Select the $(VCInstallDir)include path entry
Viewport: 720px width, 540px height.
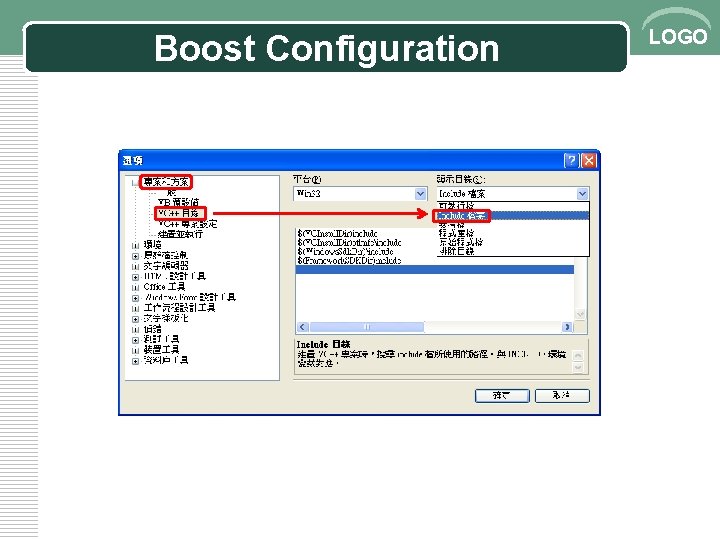click(x=338, y=234)
